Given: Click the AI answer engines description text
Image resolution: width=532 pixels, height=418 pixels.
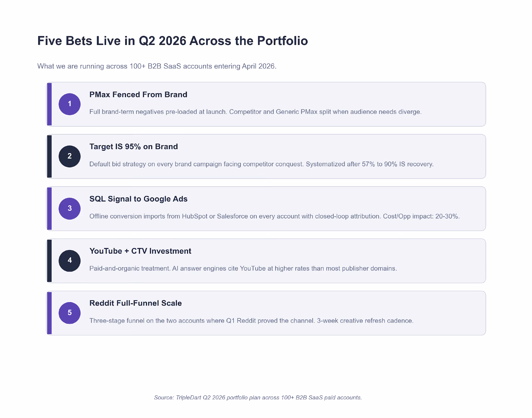Looking at the screenshot, I should [243, 268].
